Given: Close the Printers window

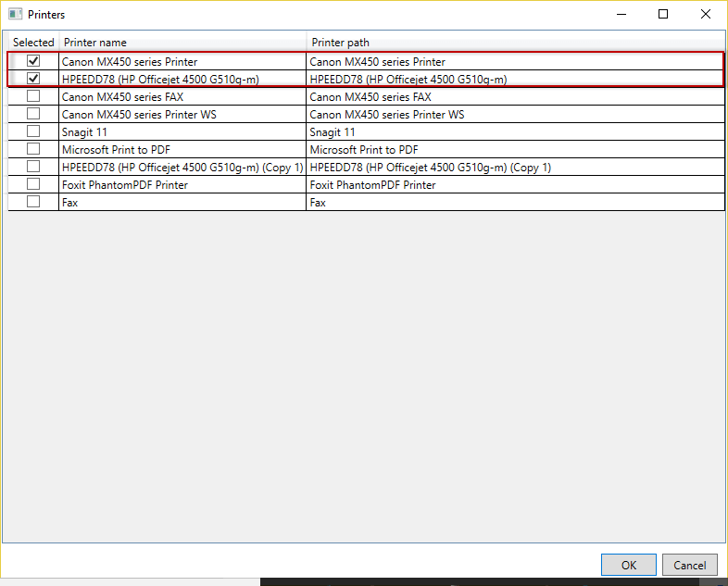Looking at the screenshot, I should point(705,15).
